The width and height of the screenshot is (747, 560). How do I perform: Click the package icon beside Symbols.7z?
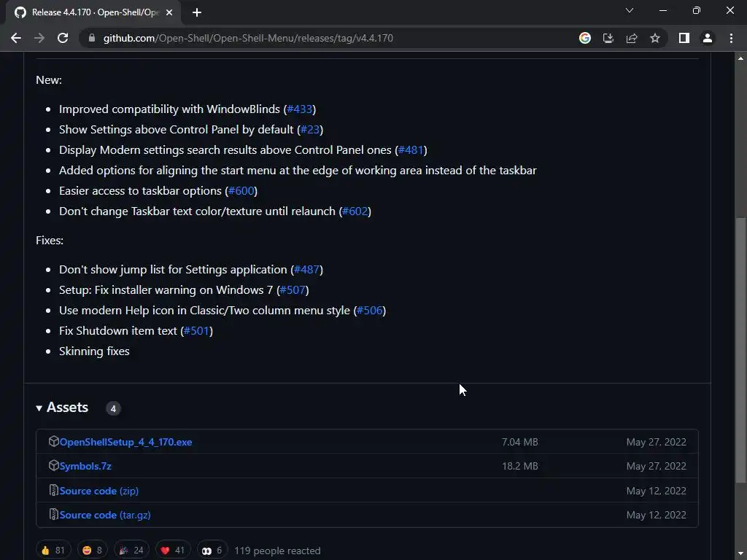click(x=53, y=465)
